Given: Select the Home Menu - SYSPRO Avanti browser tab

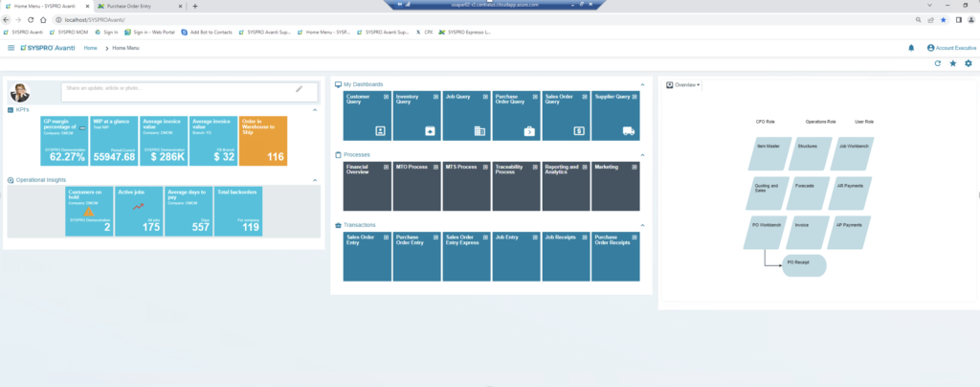Looking at the screenshot, I should (48, 6).
